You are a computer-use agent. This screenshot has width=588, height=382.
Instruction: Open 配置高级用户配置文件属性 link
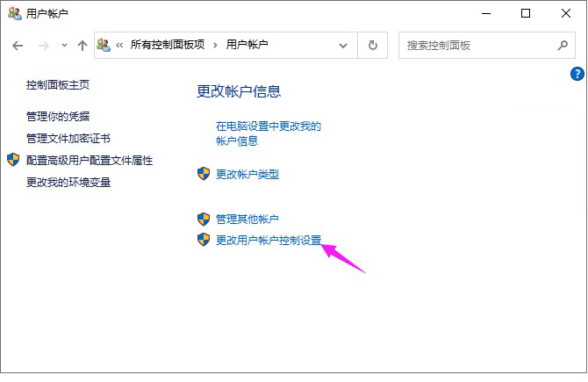(90, 161)
